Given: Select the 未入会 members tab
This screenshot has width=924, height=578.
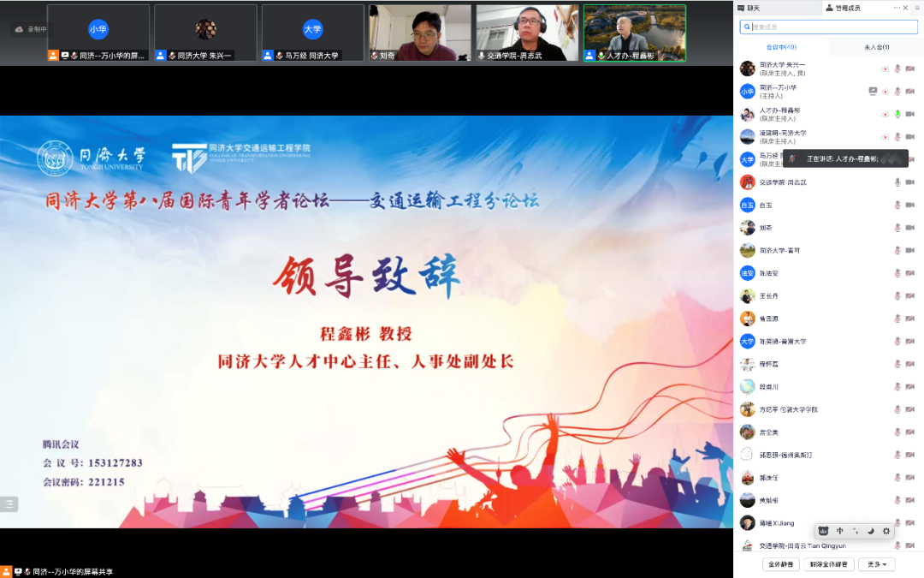Looking at the screenshot, I should click(x=876, y=47).
